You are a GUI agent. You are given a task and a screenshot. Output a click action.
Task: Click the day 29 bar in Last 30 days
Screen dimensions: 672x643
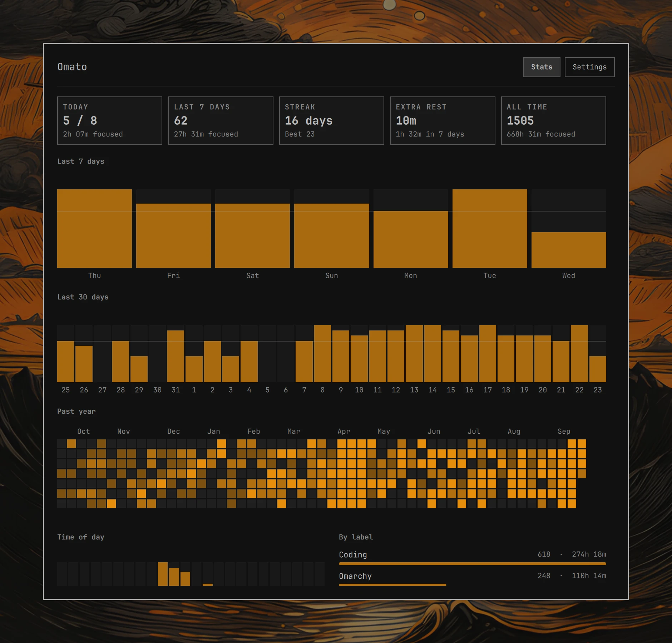point(139,369)
